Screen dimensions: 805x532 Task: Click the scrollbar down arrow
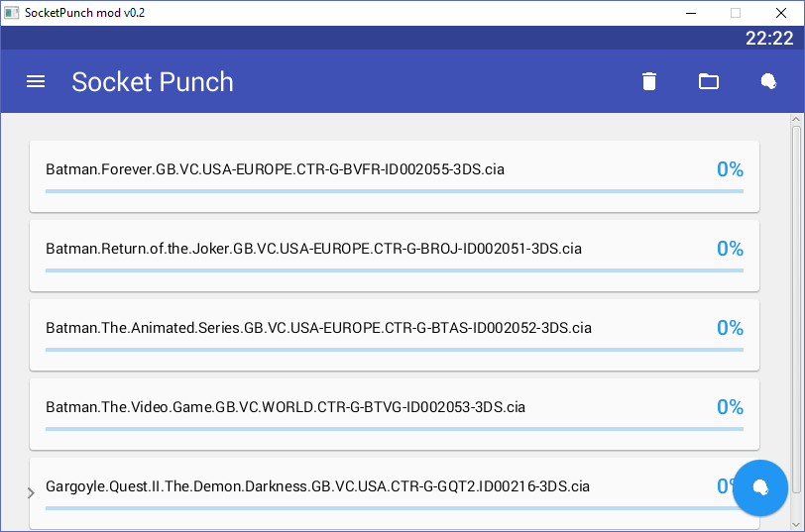click(x=796, y=524)
